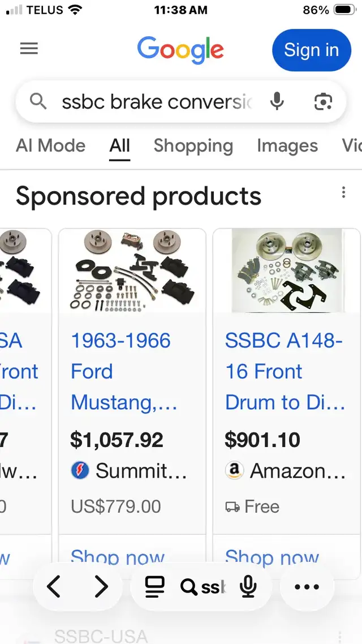Image resolution: width=362 pixels, height=644 pixels.
Task: Tap the bottom toolbar microphone icon
Action: [248, 587]
